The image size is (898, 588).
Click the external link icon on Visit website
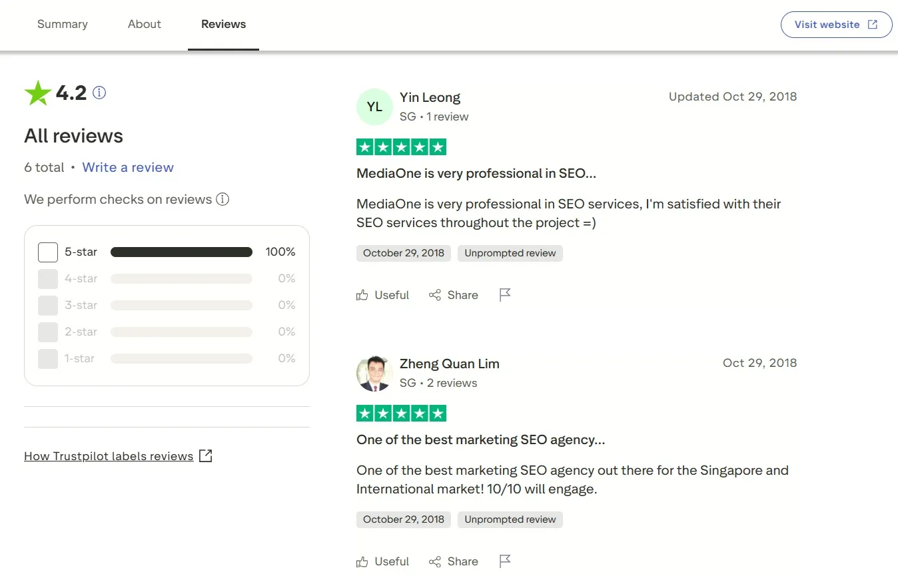[x=871, y=24]
